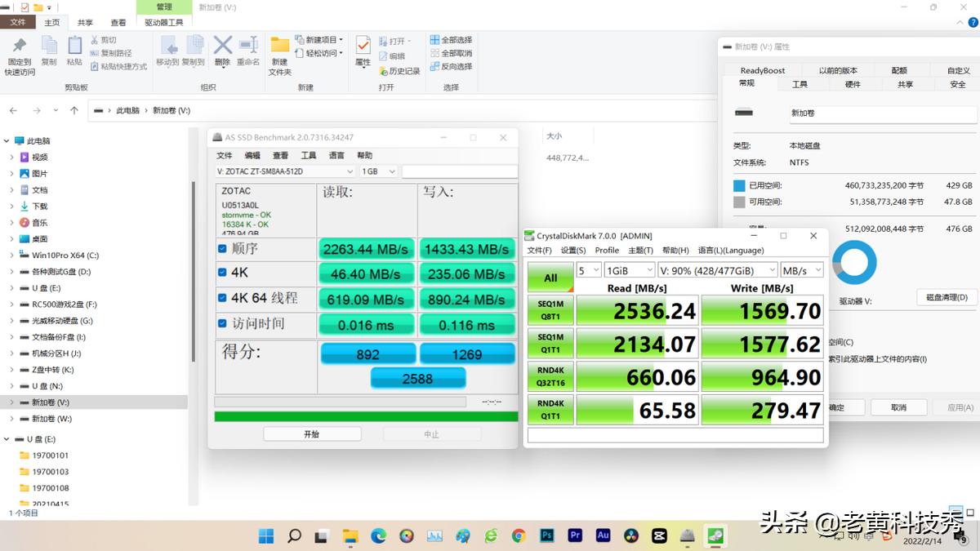The image size is (980, 551).
Task: Launch Google Chrome from the taskbar
Action: [x=519, y=535]
